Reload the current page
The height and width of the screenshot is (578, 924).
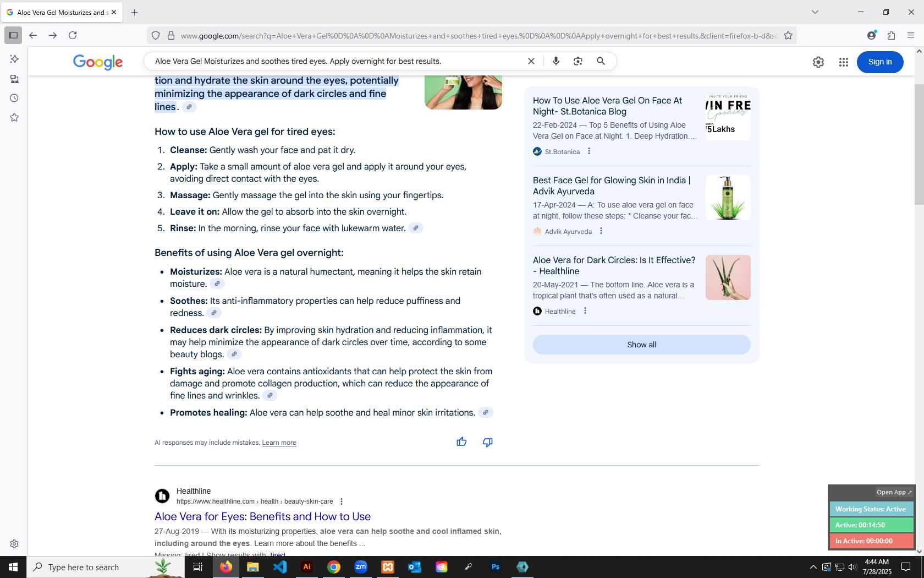tap(73, 35)
